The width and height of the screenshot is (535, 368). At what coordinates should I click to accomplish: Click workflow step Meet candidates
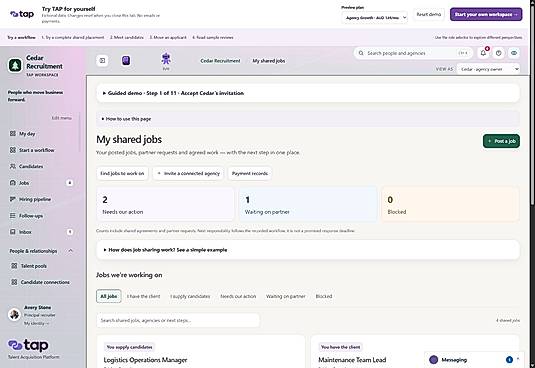click(x=127, y=38)
